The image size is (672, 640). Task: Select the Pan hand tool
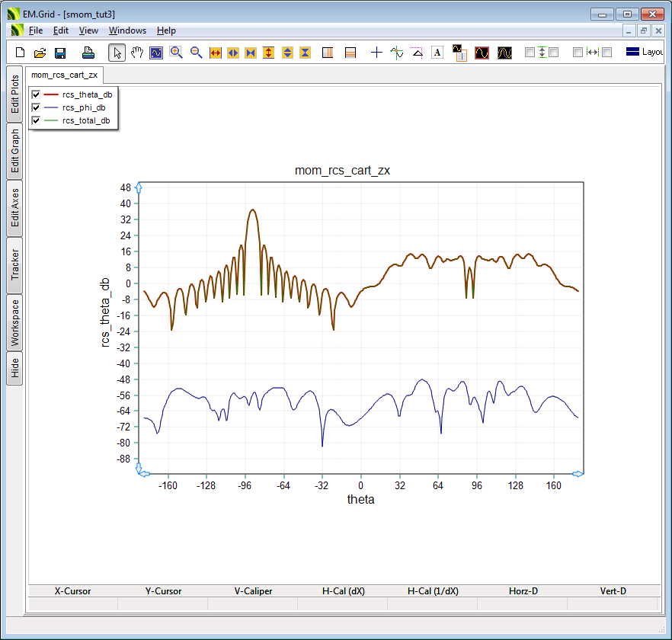[x=137, y=53]
